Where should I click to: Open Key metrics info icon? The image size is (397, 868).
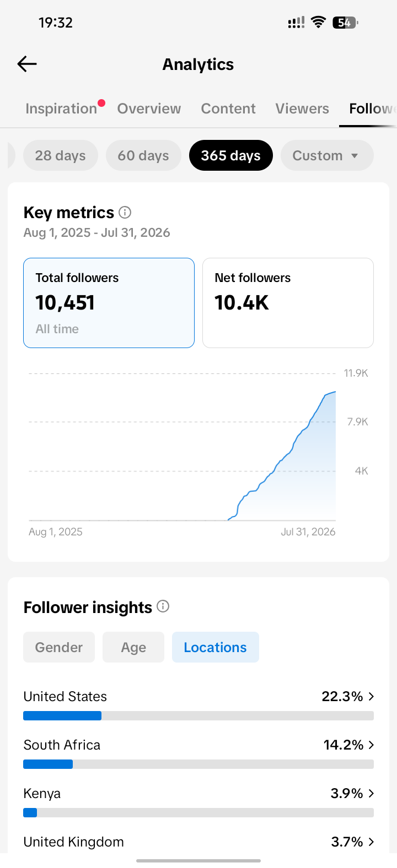pyautogui.click(x=125, y=212)
